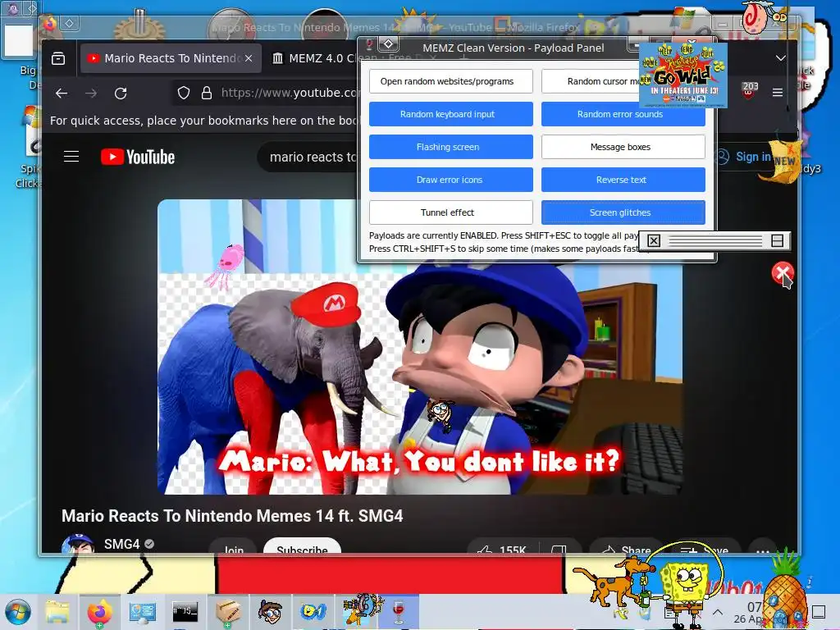
Task: Switch to Firefox in the taskbar
Action: [x=99, y=612]
